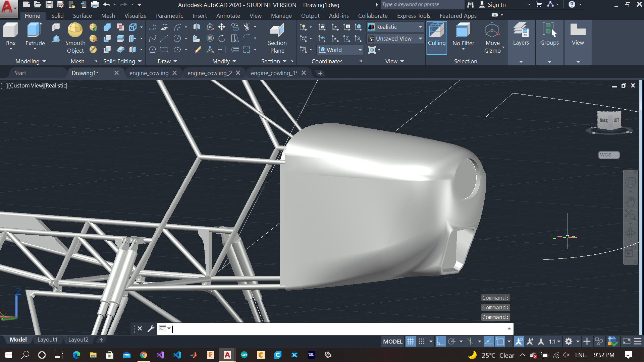This screenshot has width=644, height=362.
Task: Toggle grid display in status bar
Action: tap(410, 341)
